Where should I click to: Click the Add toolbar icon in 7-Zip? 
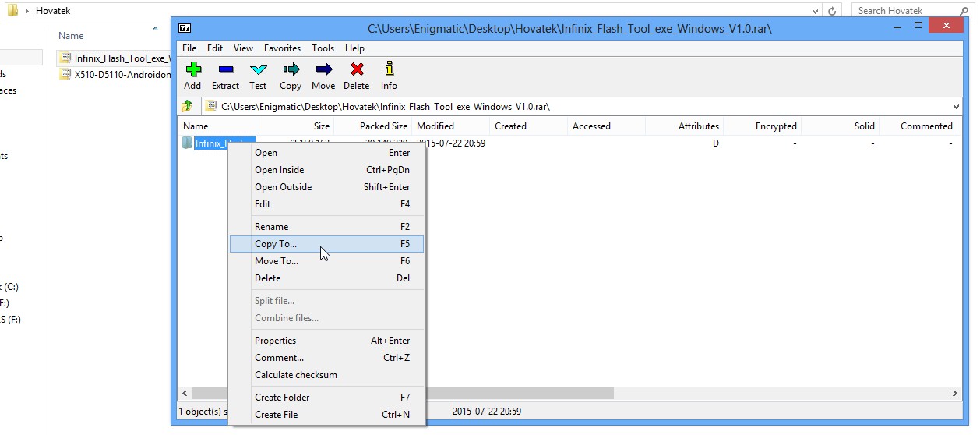pos(192,70)
